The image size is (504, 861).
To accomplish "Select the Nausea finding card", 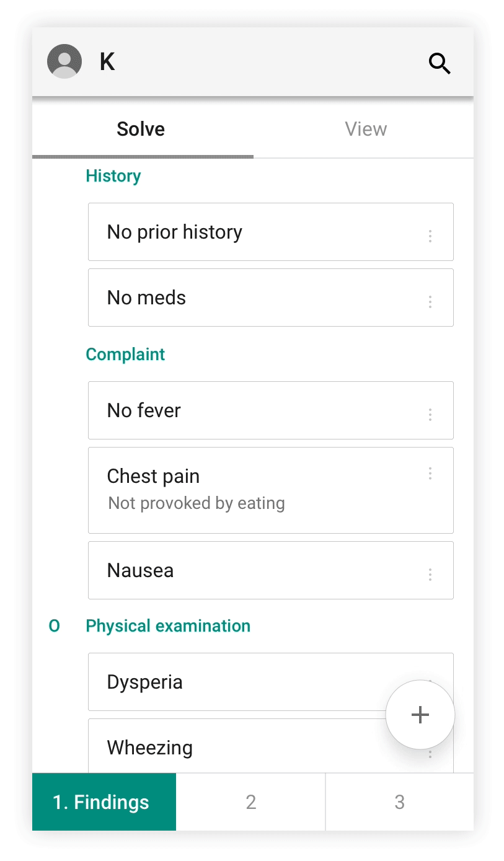I will click(x=271, y=570).
